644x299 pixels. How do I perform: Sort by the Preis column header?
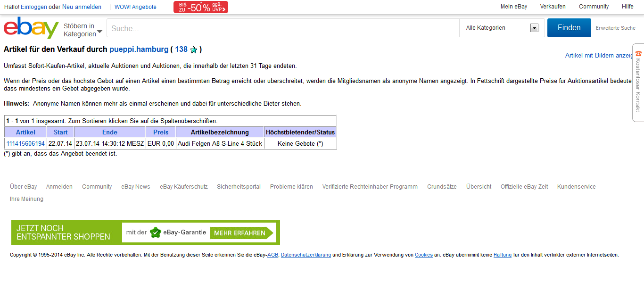click(x=161, y=132)
